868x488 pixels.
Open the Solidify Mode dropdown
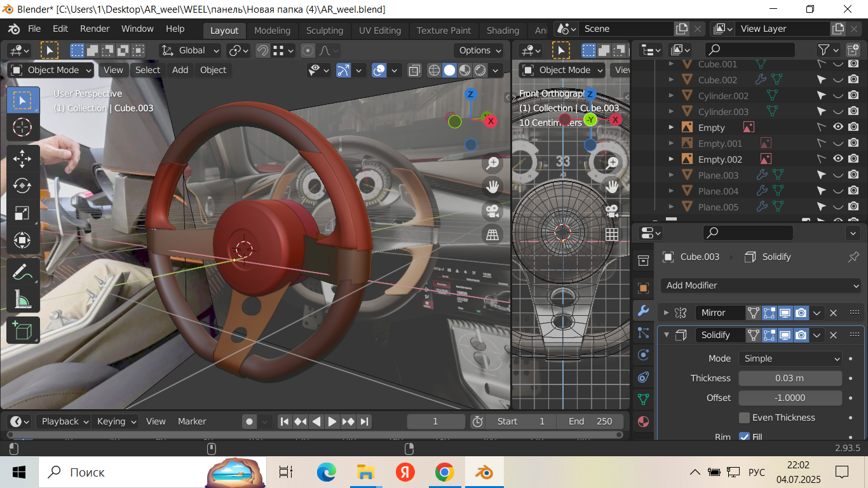tap(790, 358)
